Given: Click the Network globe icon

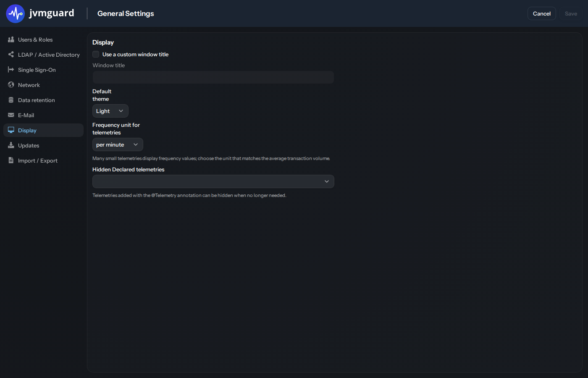Looking at the screenshot, I should (11, 85).
